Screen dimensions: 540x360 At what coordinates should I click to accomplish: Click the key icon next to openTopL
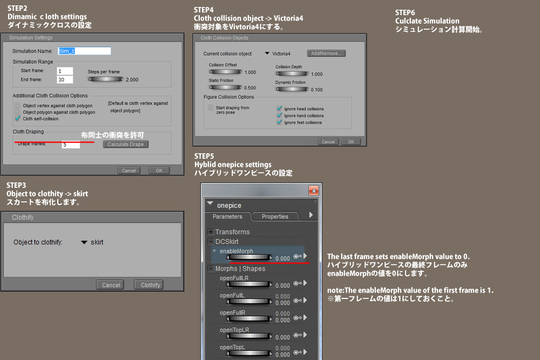pyautogui.click(x=297, y=352)
